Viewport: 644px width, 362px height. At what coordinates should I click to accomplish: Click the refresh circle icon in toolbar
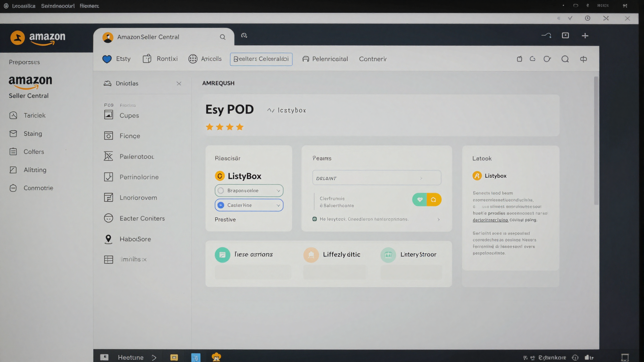tap(547, 59)
